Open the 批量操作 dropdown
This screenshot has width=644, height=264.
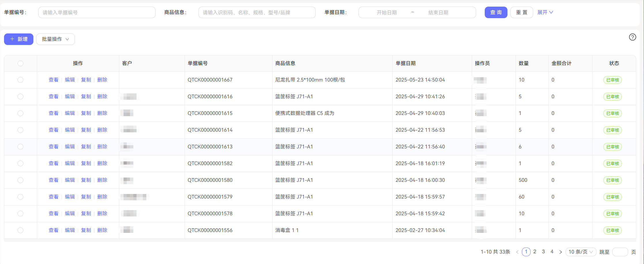pyautogui.click(x=56, y=39)
